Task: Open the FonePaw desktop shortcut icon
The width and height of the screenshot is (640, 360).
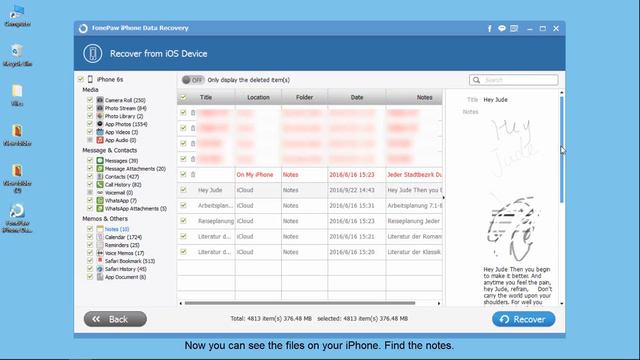Action: tap(17, 211)
